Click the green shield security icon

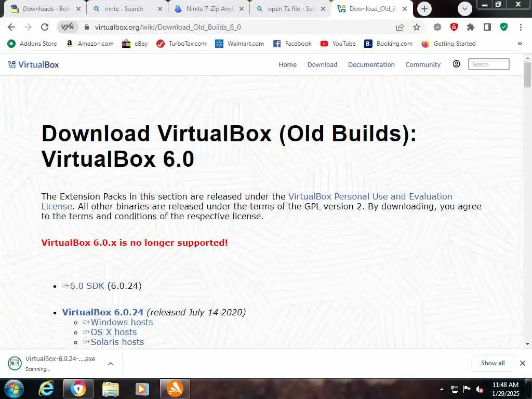(504, 27)
